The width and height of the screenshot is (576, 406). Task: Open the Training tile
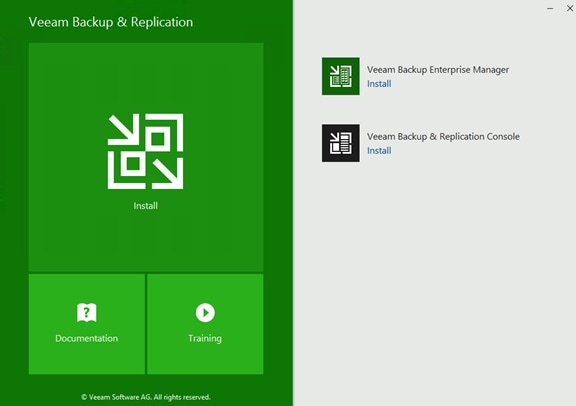(205, 324)
